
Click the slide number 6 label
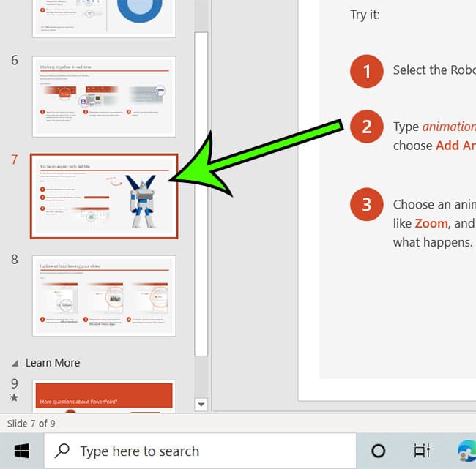(x=15, y=60)
